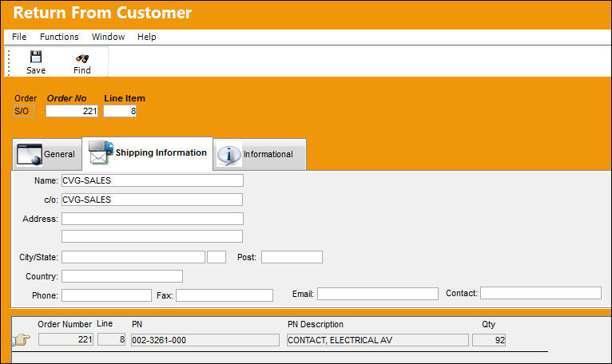Screen dimensions: 612x364
Task: Click the Shipping Information truck envelope icon
Action: pos(101,152)
